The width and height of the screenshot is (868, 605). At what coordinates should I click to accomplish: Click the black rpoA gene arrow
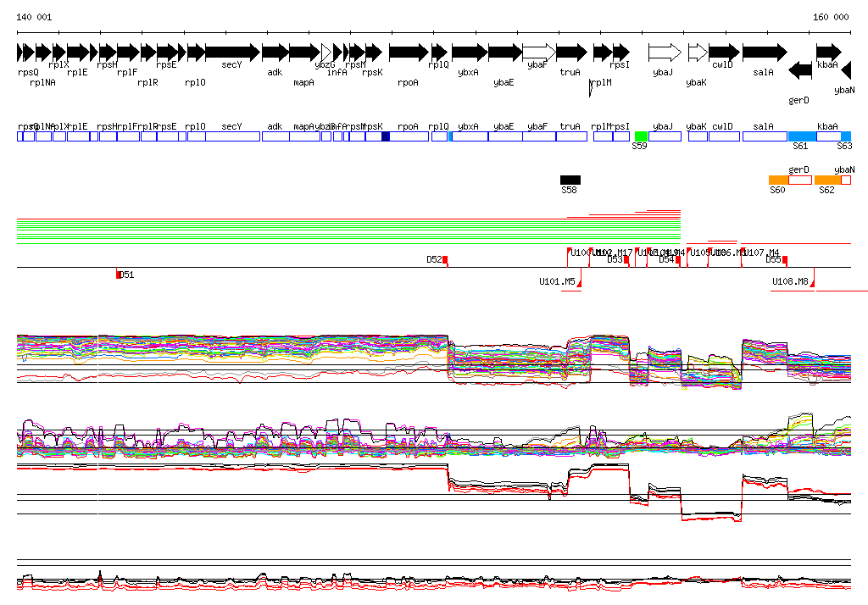(x=409, y=53)
